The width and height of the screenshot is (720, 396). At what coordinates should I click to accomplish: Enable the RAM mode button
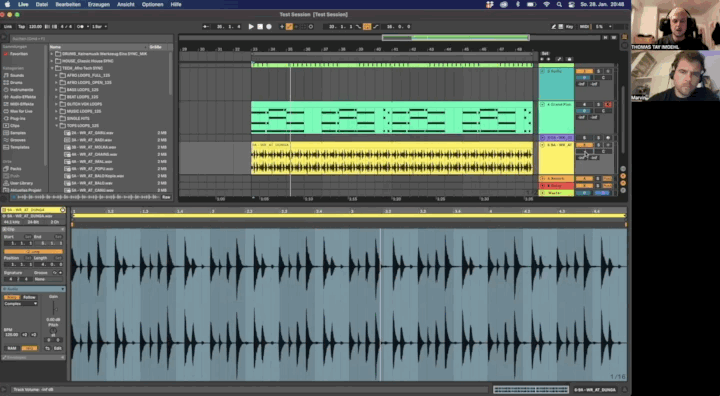coord(12,348)
